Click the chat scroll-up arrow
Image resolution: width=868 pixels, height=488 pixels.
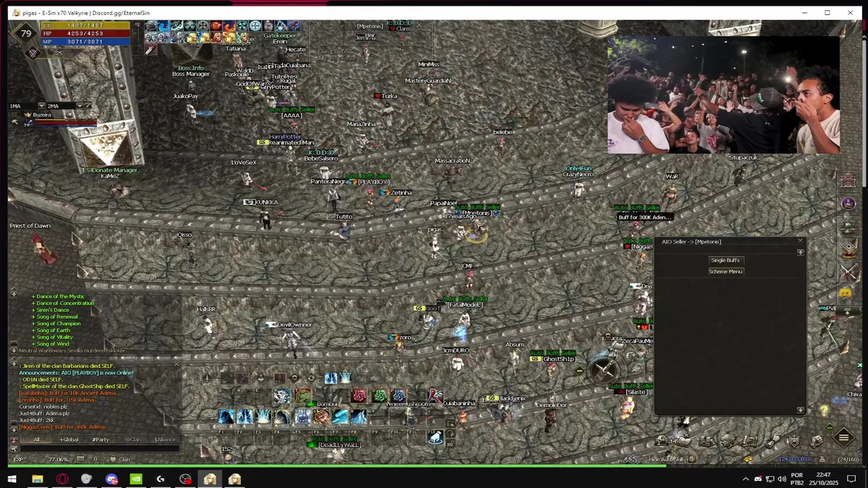pos(14,364)
